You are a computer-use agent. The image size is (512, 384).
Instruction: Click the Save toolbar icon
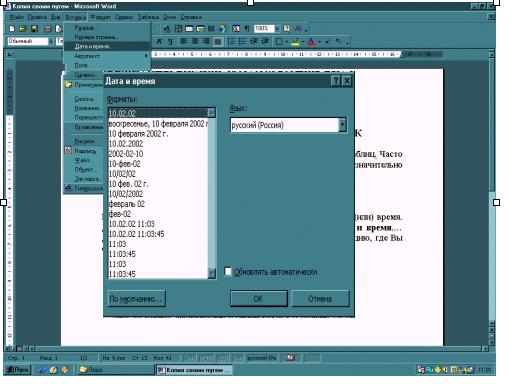point(34,29)
